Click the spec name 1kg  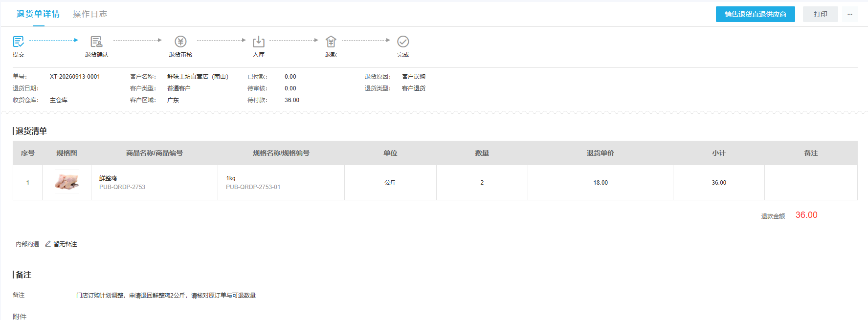(x=231, y=178)
